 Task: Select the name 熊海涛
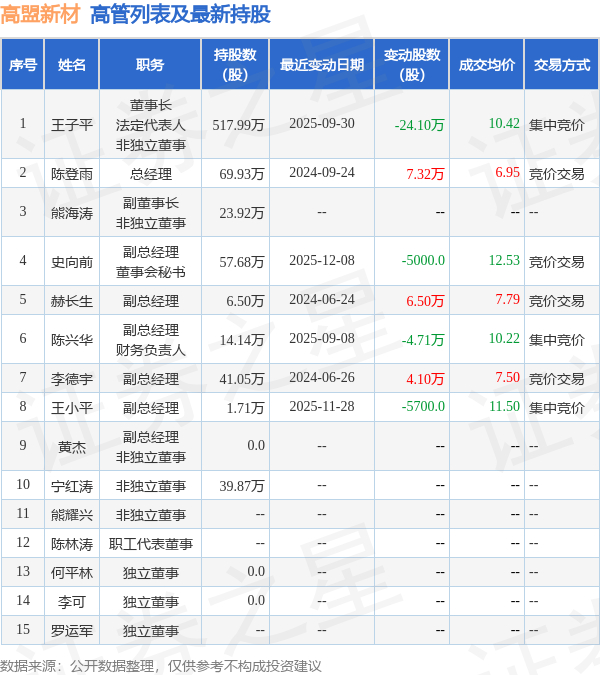click(72, 213)
